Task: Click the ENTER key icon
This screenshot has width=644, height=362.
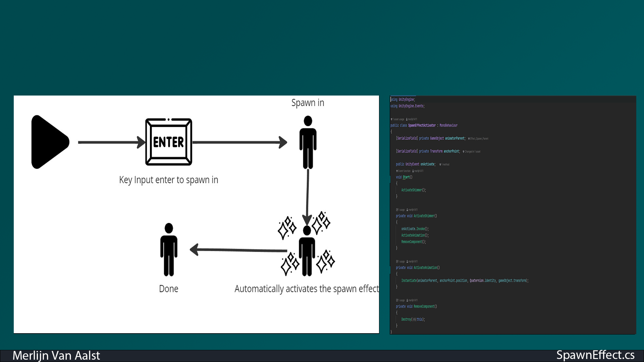Action: pyautogui.click(x=168, y=142)
